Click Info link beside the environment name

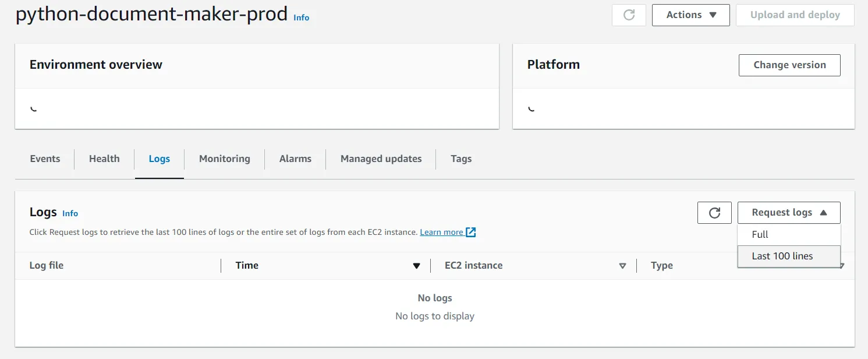[x=301, y=17]
